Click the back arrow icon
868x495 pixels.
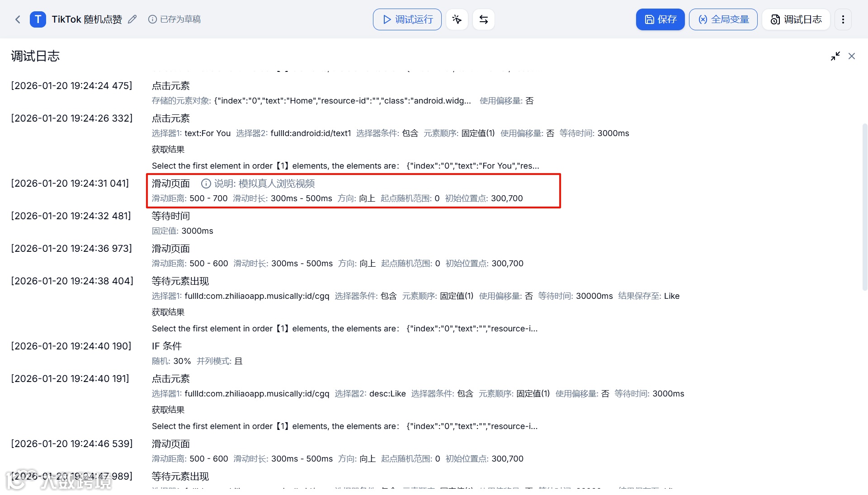click(x=18, y=19)
